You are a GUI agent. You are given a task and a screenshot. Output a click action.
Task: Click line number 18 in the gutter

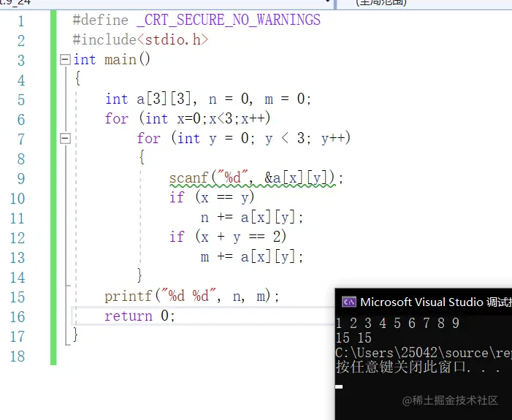18,356
